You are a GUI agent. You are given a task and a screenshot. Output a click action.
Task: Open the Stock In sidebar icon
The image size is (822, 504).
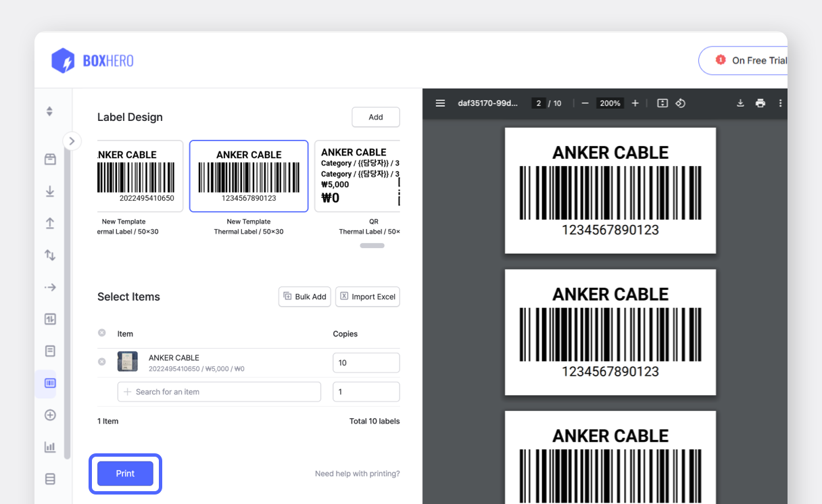(x=50, y=192)
